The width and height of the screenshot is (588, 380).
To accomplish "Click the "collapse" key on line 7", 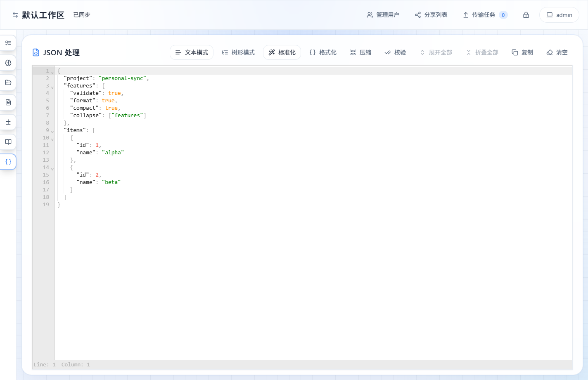I will [86, 116].
